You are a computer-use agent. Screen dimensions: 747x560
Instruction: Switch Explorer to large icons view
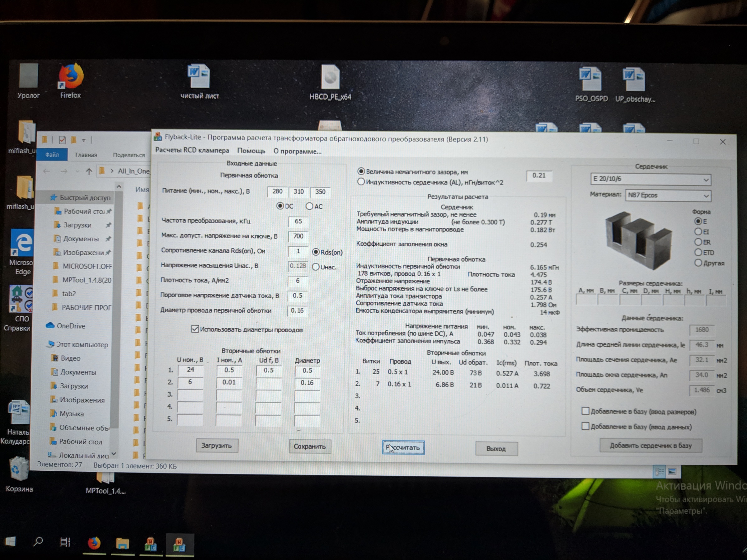coord(672,472)
